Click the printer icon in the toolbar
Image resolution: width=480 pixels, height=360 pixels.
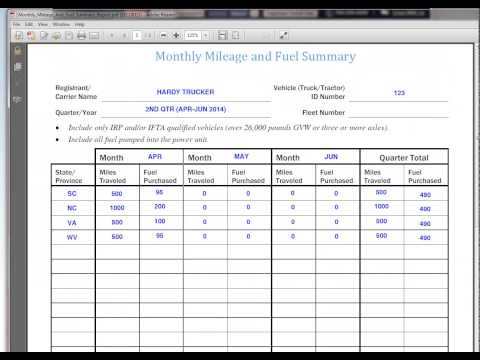pos(81,36)
